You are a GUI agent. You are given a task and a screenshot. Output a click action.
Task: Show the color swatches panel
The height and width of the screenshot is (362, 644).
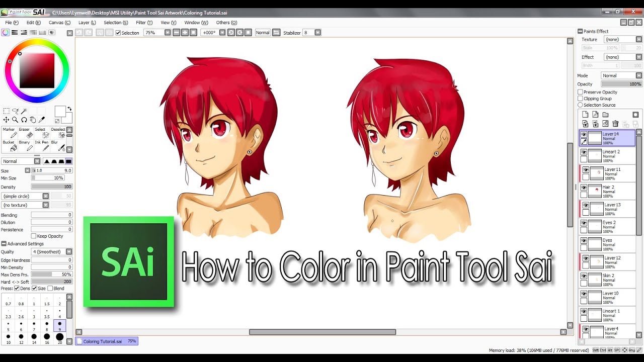[x=42, y=32]
